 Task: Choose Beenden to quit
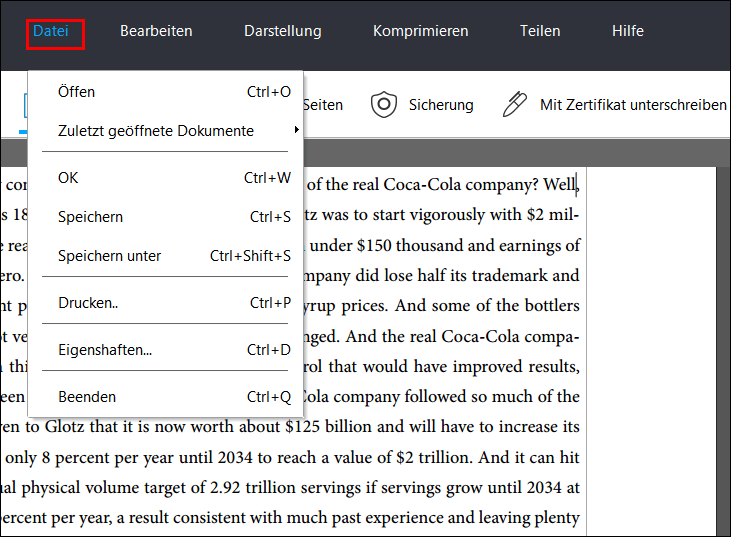tap(166, 397)
